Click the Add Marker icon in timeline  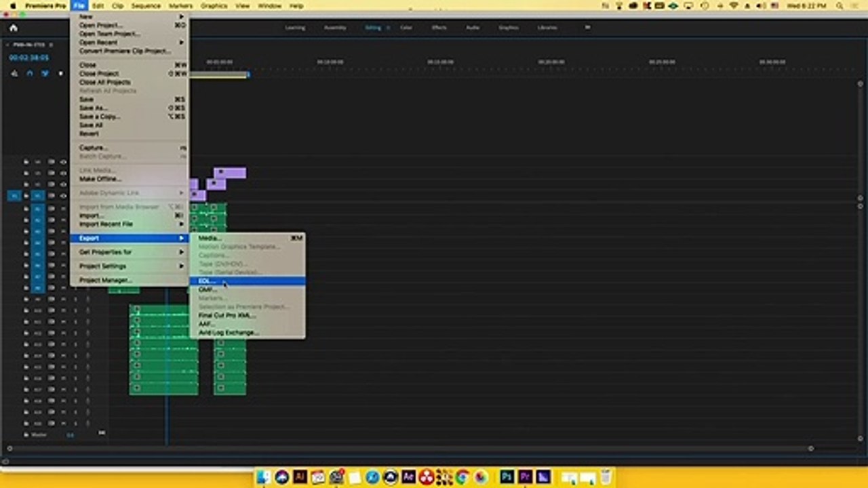click(x=60, y=73)
